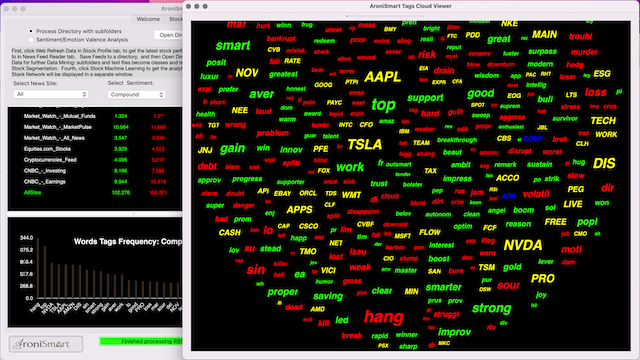This screenshot has width=640, height=360.
Task: Click the NVDA tag in cloud
Action: click(523, 245)
